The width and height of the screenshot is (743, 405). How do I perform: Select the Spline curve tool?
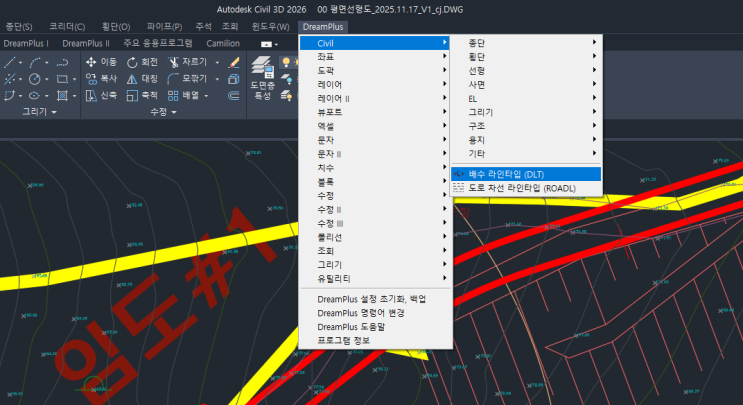[9, 95]
